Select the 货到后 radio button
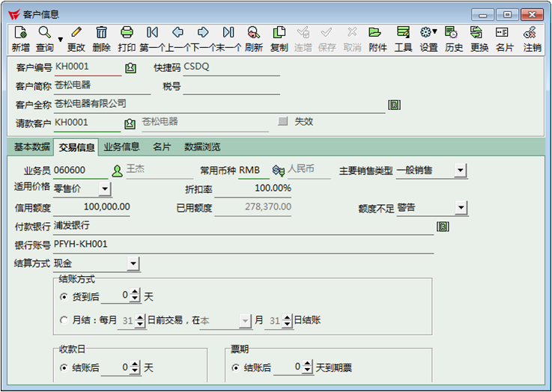 (64, 297)
